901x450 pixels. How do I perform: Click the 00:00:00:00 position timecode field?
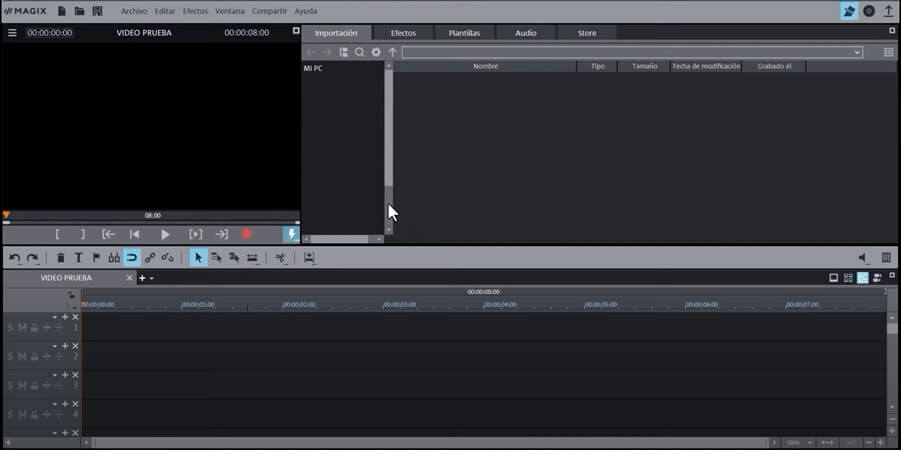(49, 33)
